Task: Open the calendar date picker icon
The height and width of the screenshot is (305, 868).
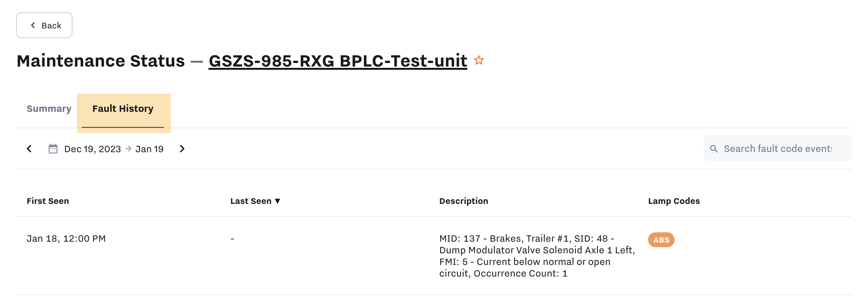Action: click(53, 149)
